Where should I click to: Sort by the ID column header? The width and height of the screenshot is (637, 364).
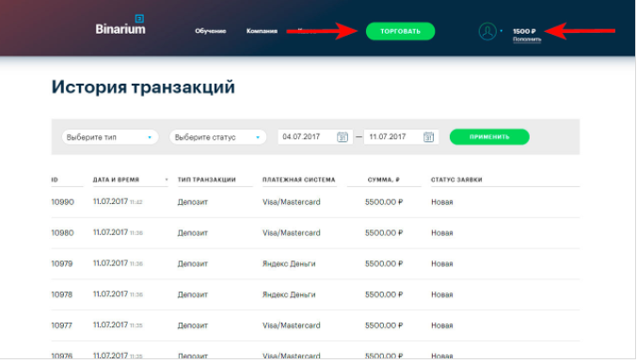[x=55, y=180]
